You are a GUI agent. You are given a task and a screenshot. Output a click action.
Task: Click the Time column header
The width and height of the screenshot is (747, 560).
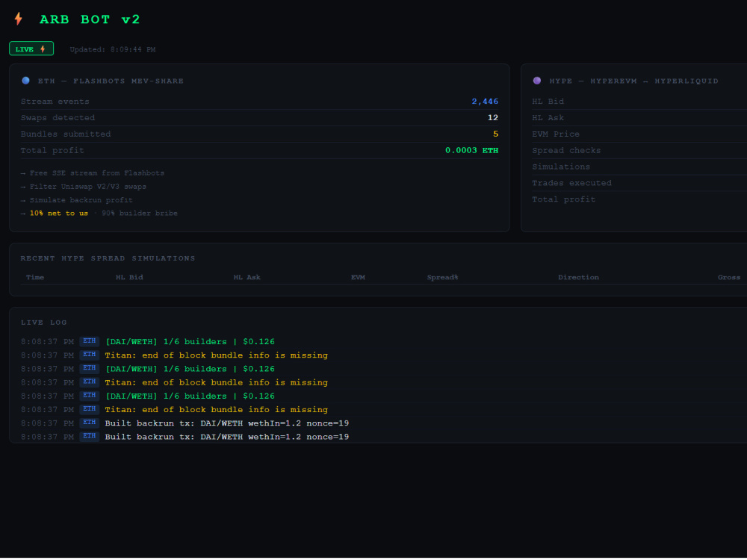point(35,278)
